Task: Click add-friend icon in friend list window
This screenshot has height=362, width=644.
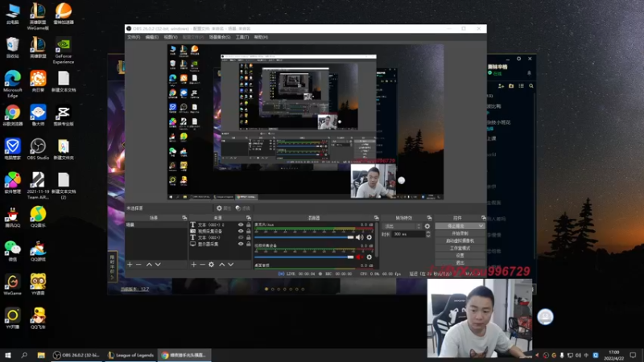Action: click(x=501, y=86)
